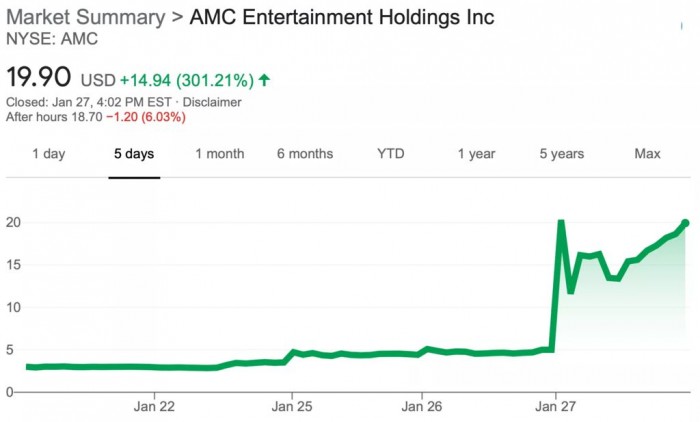The width and height of the screenshot is (700, 422).
Task: Click the end-of-line price dot
Action: tap(686, 223)
